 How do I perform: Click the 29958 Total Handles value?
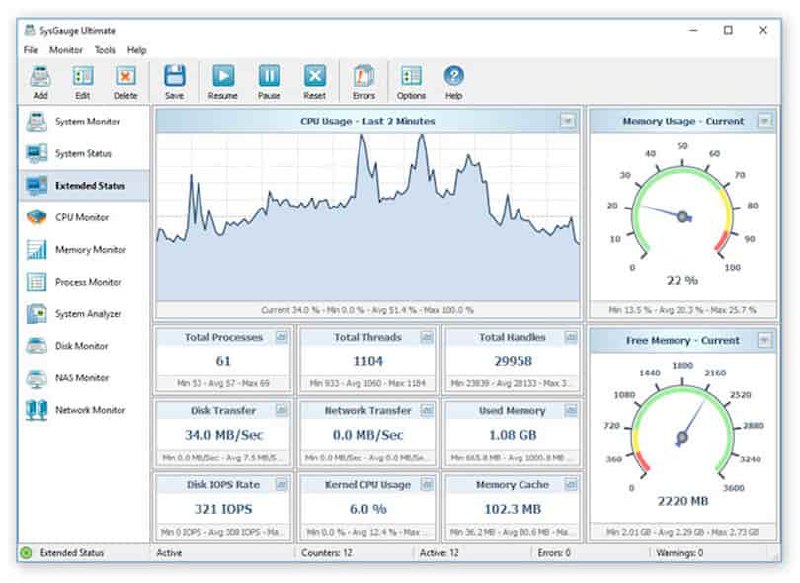pyautogui.click(x=513, y=361)
